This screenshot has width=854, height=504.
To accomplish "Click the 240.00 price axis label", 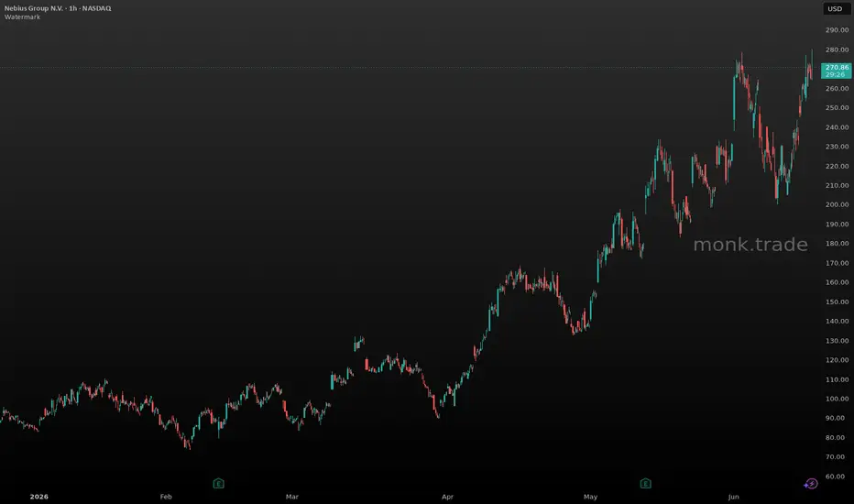I will [x=838, y=127].
